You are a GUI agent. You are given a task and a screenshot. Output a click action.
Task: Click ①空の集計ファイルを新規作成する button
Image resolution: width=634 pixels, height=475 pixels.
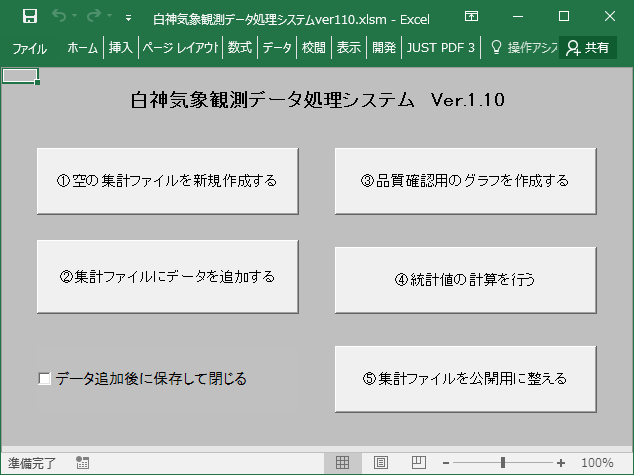click(x=167, y=181)
